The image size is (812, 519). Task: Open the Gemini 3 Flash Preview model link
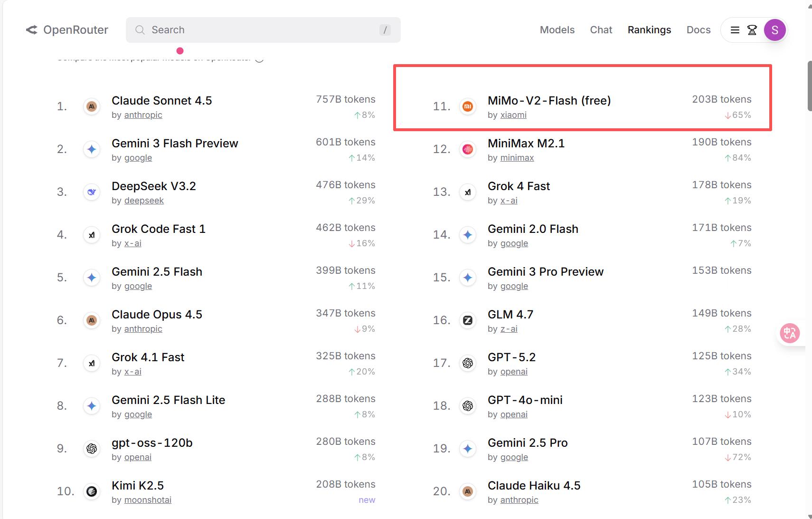(x=175, y=144)
